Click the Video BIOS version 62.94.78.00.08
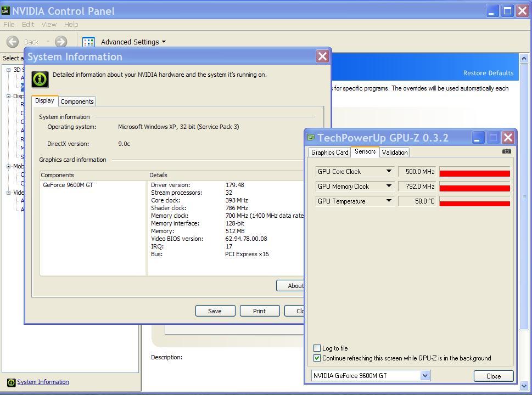 coord(247,239)
